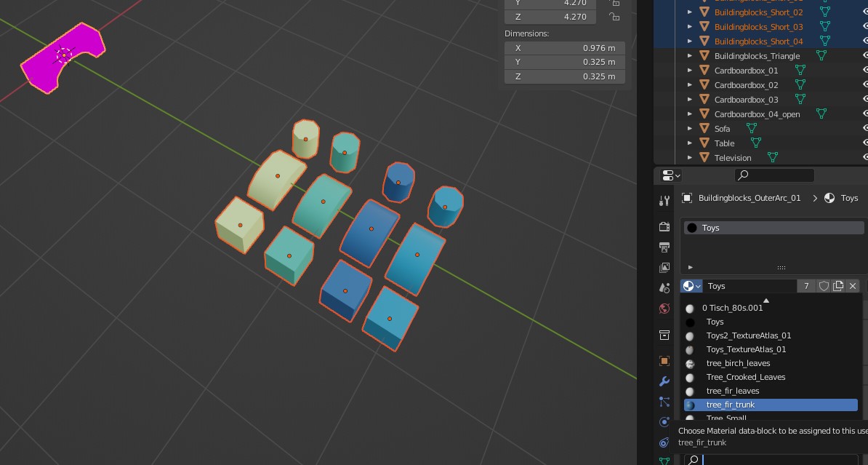Choose tree_fir_leaves from material list
Viewport: 868px width, 465px height.
[x=771, y=391]
